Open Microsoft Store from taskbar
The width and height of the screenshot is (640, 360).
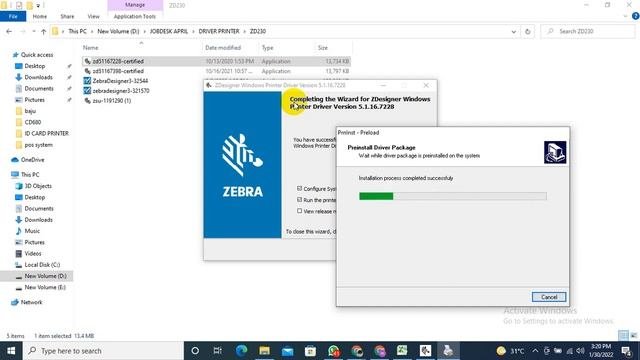tap(310, 351)
